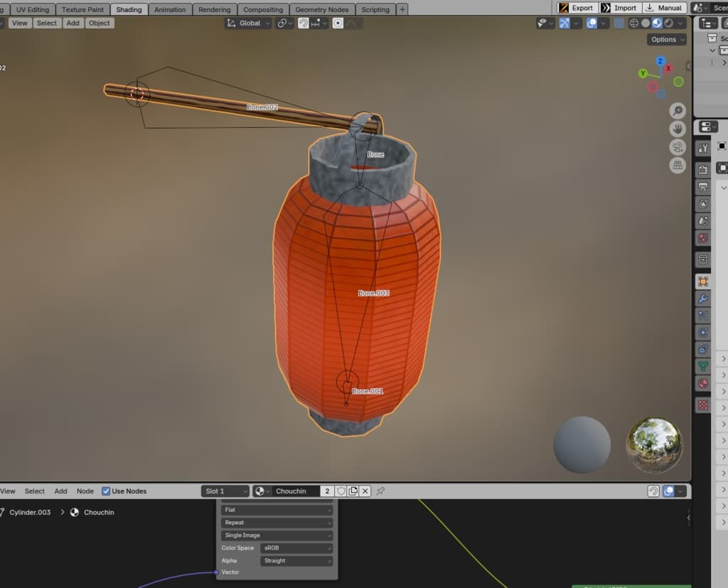Click the zoom magnifier icon in viewport

[678, 110]
